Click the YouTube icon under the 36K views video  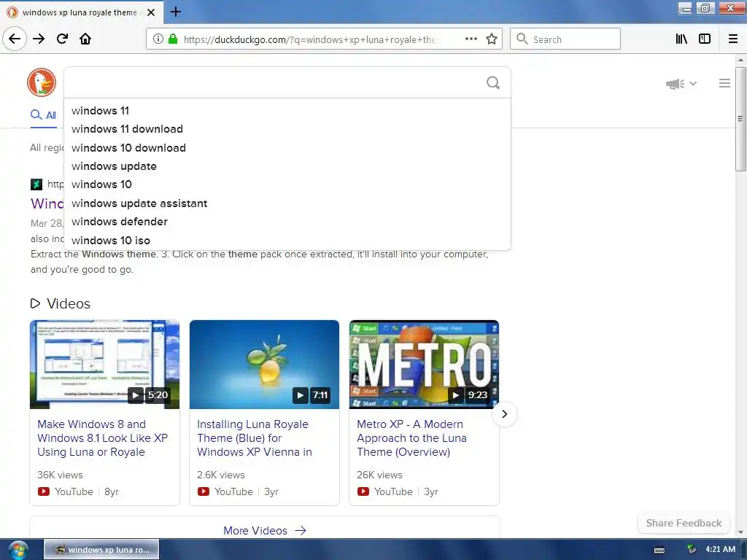(44, 491)
